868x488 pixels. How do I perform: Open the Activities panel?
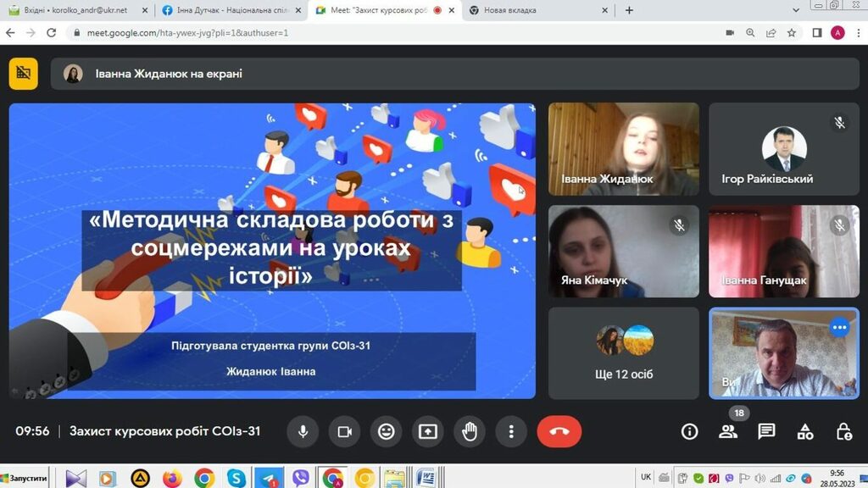click(805, 432)
